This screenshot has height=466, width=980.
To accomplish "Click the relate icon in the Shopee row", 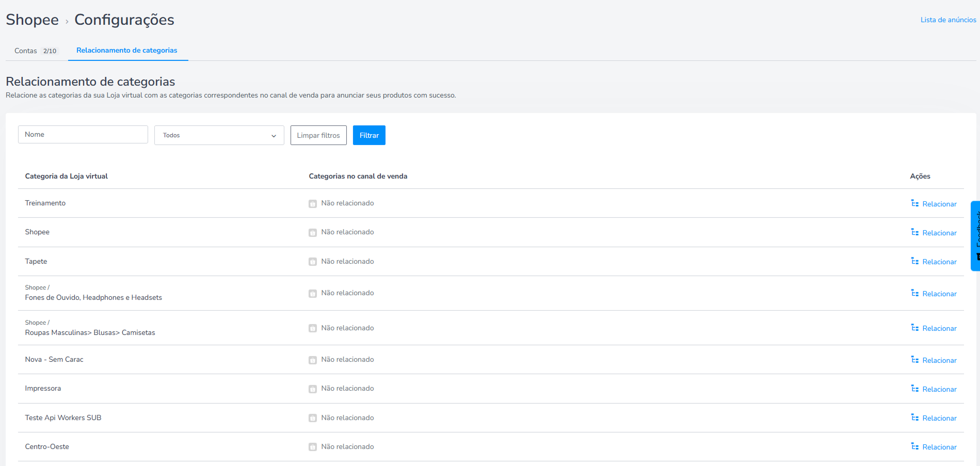I will 914,232.
